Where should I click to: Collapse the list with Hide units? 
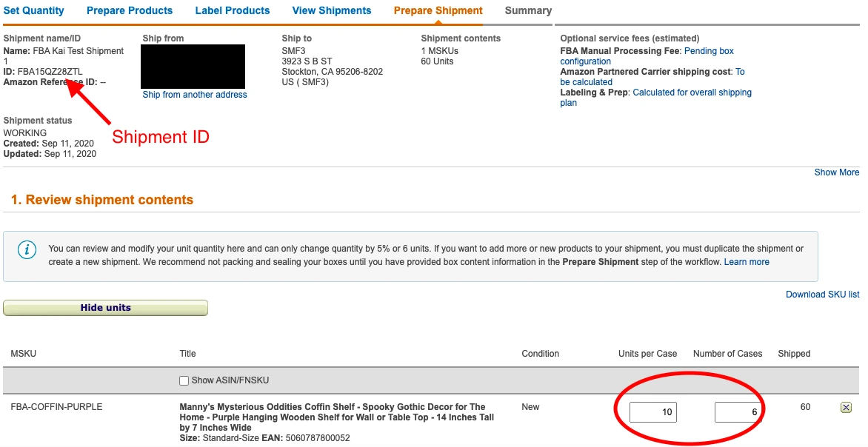[105, 308]
